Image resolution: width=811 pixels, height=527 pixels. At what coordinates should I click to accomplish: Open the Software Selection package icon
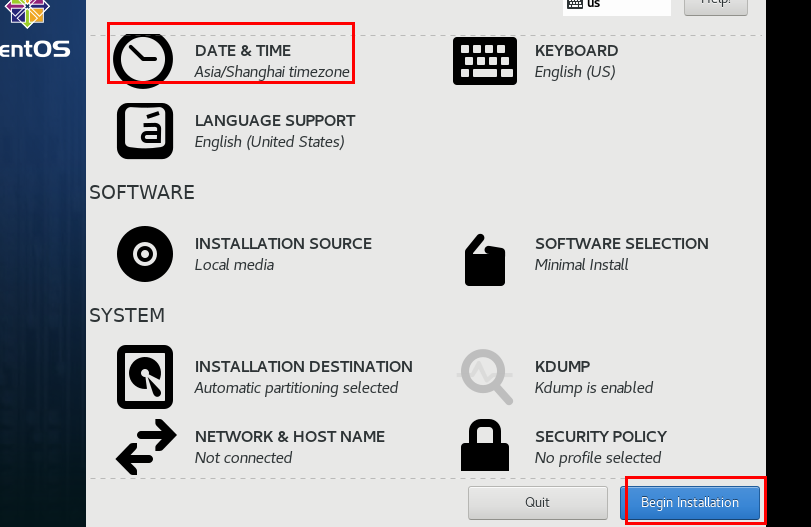[x=485, y=260]
